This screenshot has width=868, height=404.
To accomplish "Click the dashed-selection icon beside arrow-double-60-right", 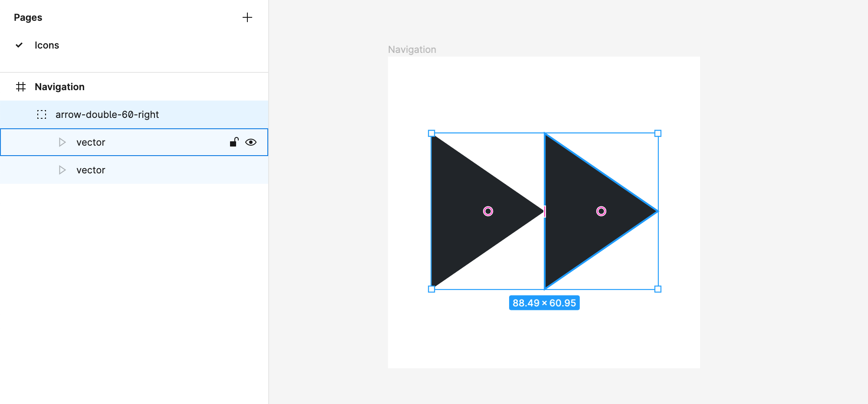I will (x=42, y=114).
